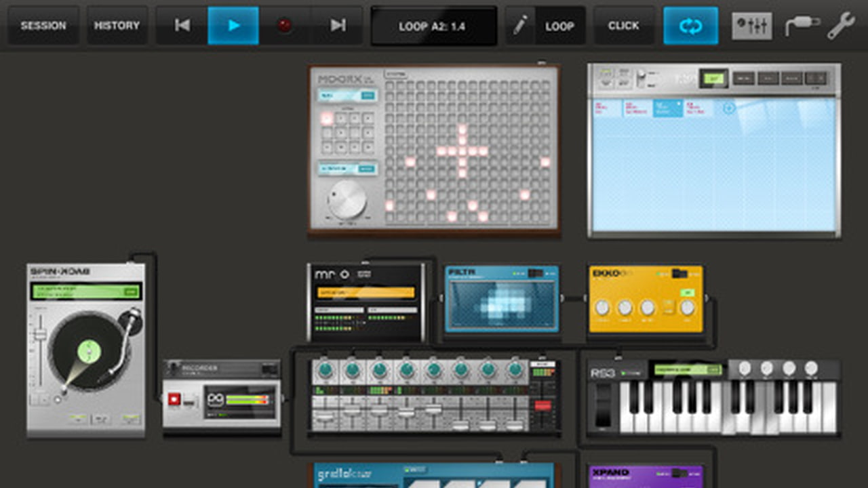Viewport: 868px width, 488px height.
Task: Select the highlighted blue slot on the touchpad
Action: (668, 108)
